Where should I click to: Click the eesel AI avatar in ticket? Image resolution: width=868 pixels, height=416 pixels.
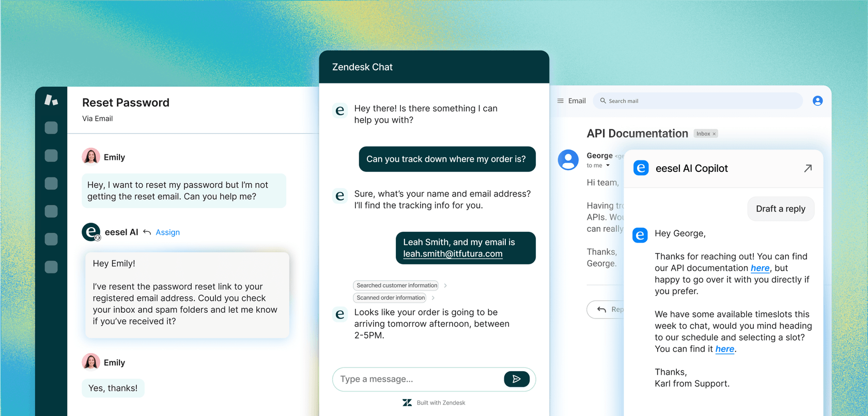pyautogui.click(x=91, y=232)
